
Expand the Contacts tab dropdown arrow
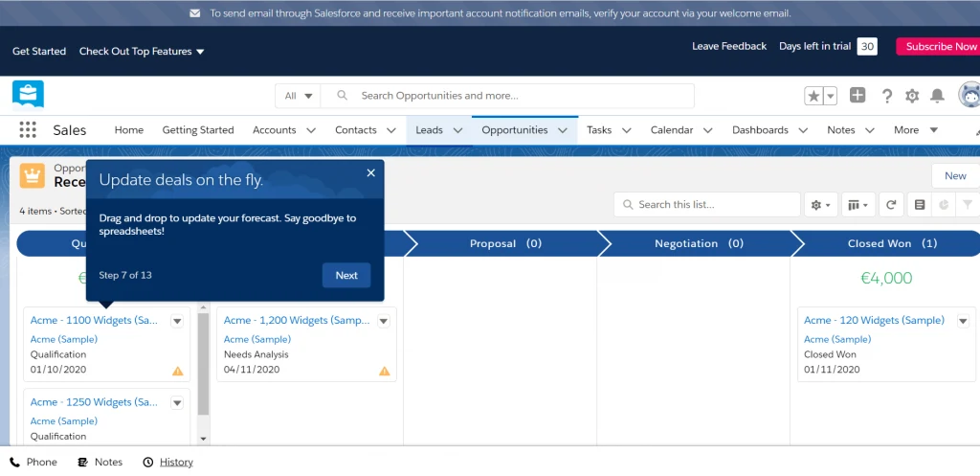tap(391, 130)
